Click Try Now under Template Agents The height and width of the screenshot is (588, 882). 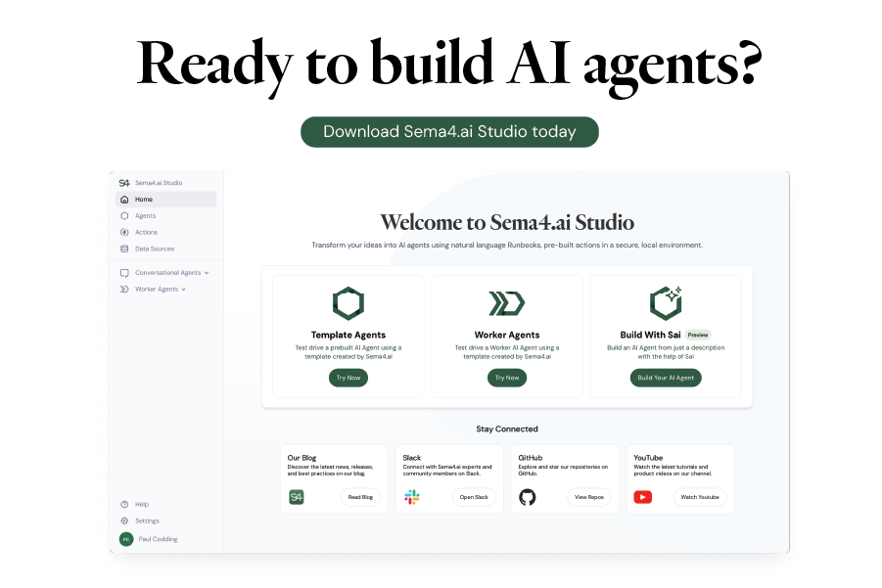348,378
